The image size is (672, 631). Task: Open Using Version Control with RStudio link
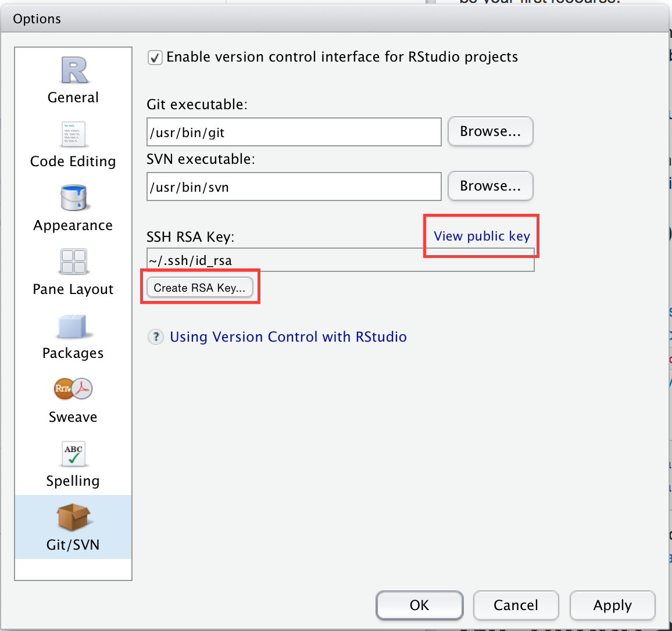288,337
